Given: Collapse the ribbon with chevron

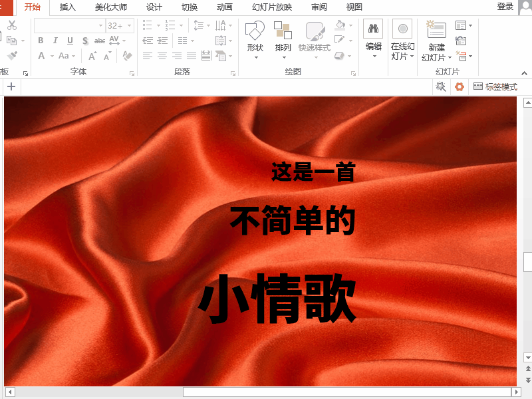Looking at the screenshot, I should coord(524,73).
